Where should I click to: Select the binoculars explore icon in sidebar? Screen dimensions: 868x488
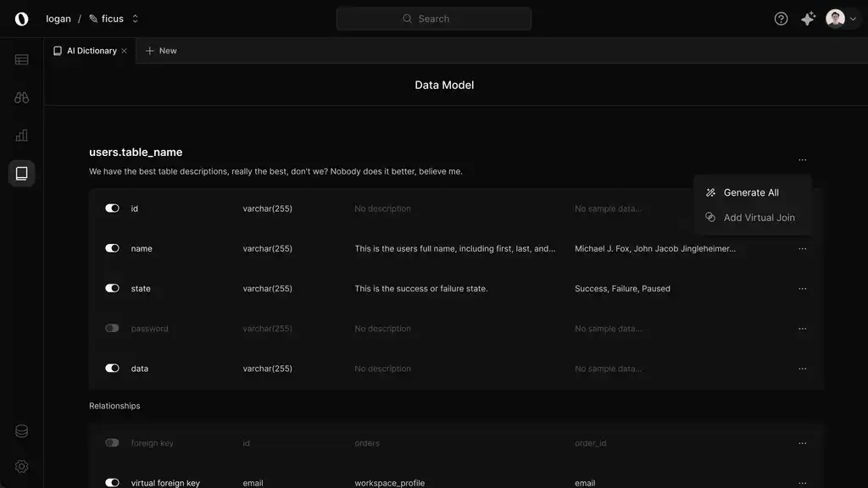coord(21,97)
